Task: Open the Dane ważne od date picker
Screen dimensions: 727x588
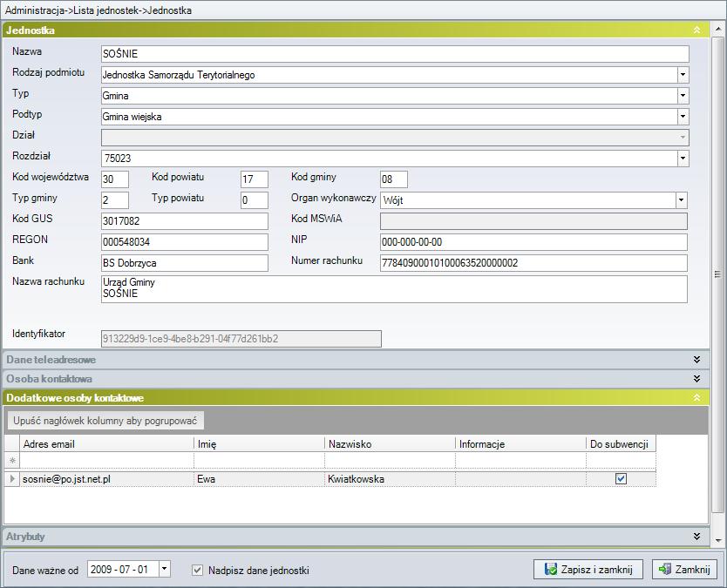Action: coord(164,569)
